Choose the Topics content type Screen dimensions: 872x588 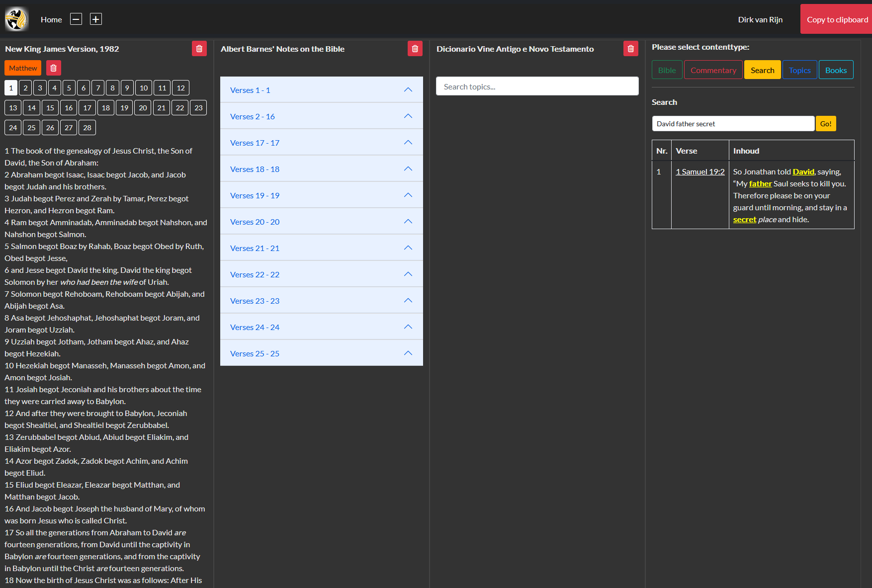(799, 70)
